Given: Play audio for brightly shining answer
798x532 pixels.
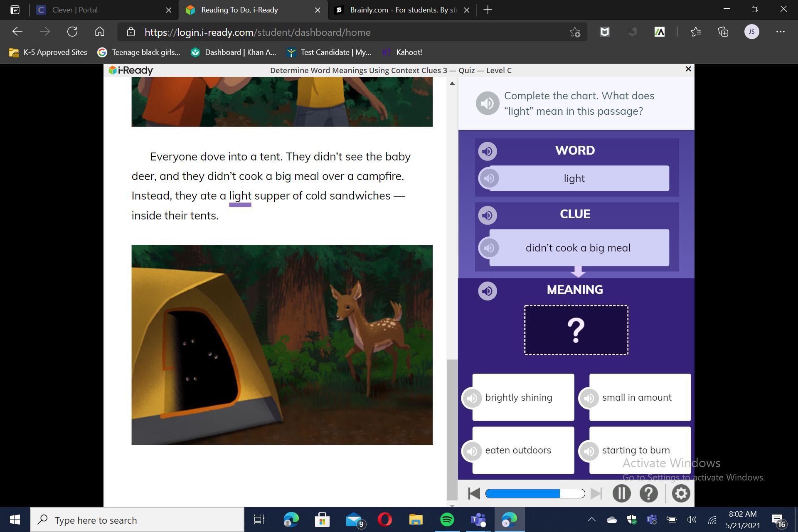Looking at the screenshot, I should pyautogui.click(x=472, y=398).
